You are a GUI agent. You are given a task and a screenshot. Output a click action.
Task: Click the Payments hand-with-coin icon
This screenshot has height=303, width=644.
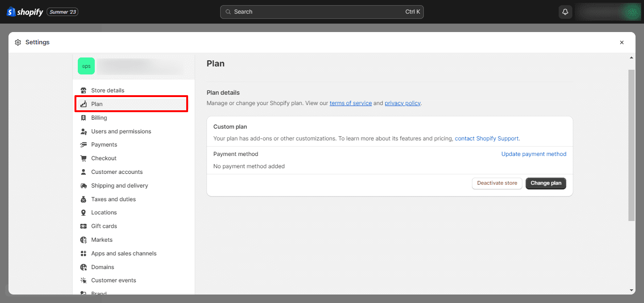(x=83, y=144)
